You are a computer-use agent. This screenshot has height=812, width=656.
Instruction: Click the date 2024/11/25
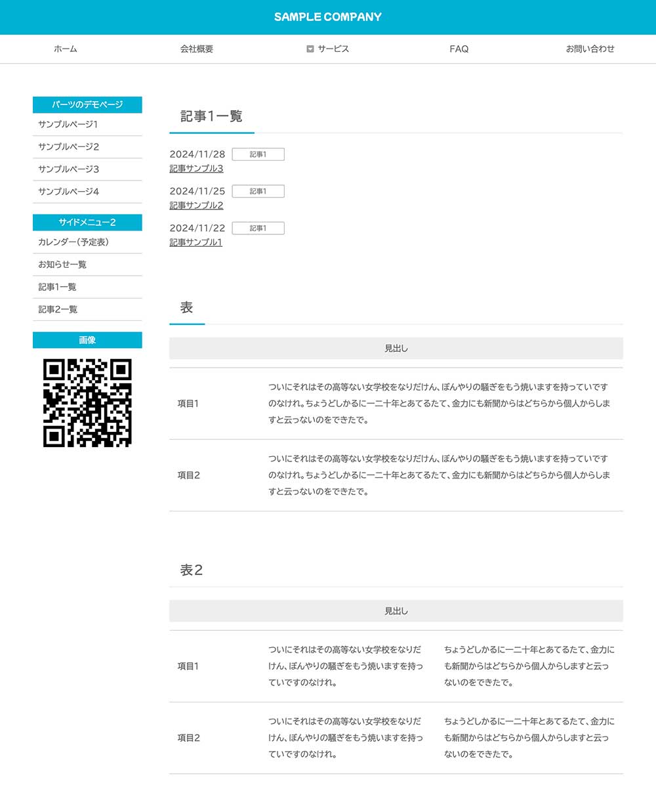(197, 191)
